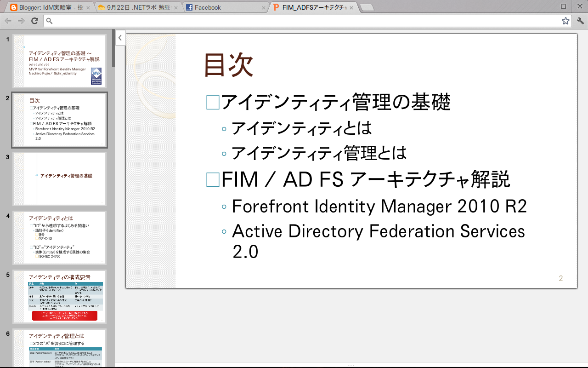
Task: Click the Facebook favicon on the third tab
Action: (189, 7)
